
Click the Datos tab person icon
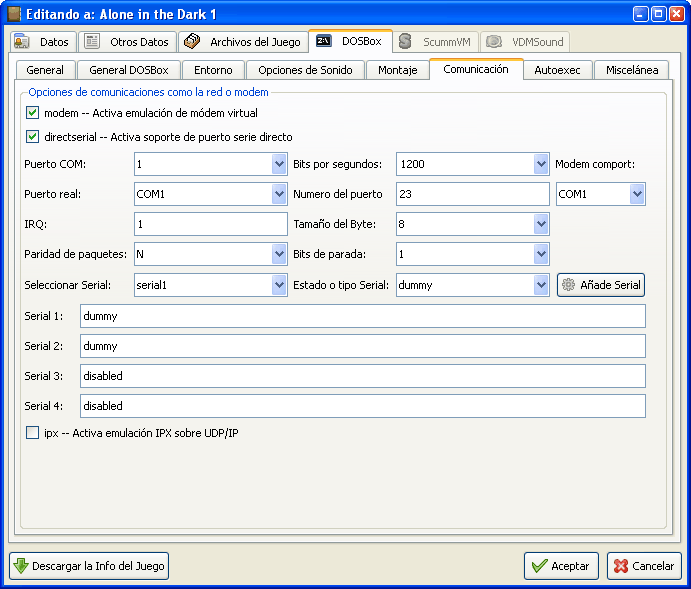(x=21, y=42)
